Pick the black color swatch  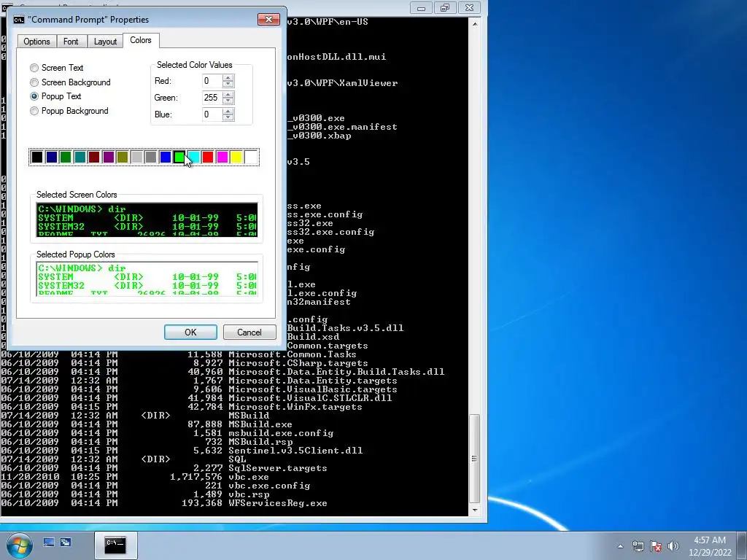coord(37,157)
